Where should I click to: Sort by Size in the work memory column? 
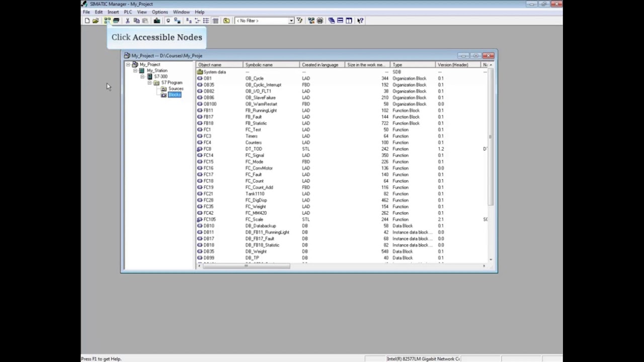click(368, 65)
